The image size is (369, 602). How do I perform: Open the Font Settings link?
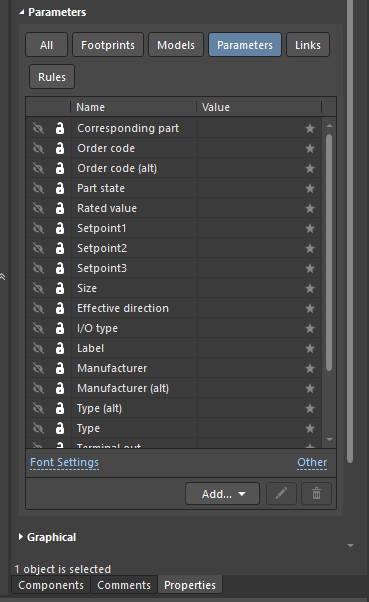pos(65,462)
